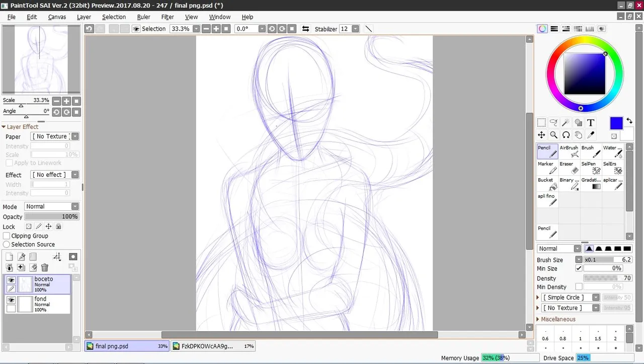This screenshot has width=644, height=364.
Task: Swap foreground and background colors
Action: coord(629,121)
